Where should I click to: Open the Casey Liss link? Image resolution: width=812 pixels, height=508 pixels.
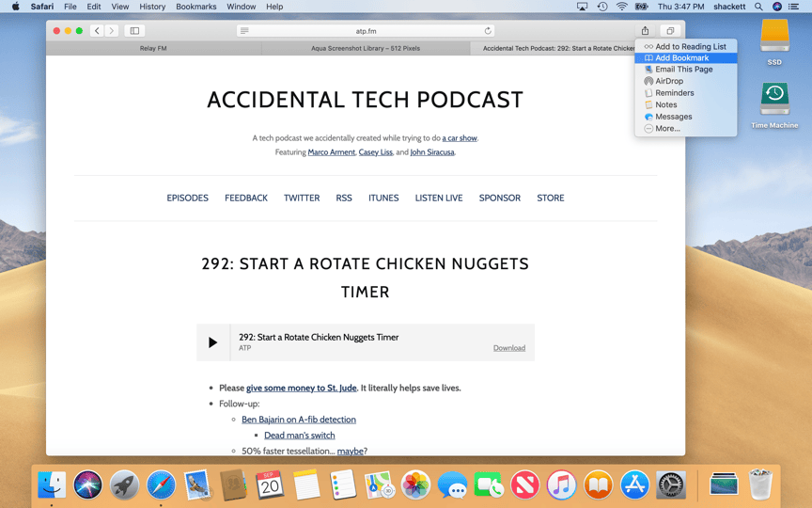375,152
